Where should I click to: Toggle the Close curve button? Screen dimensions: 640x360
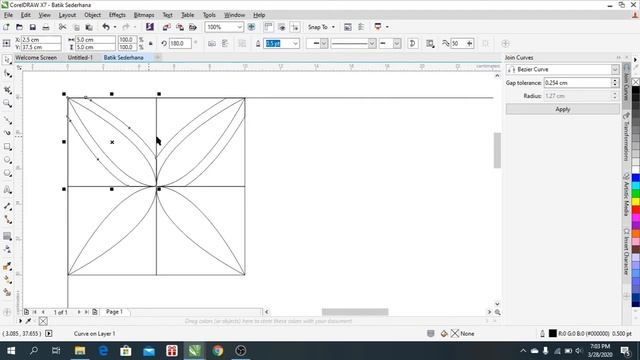pos(413,43)
